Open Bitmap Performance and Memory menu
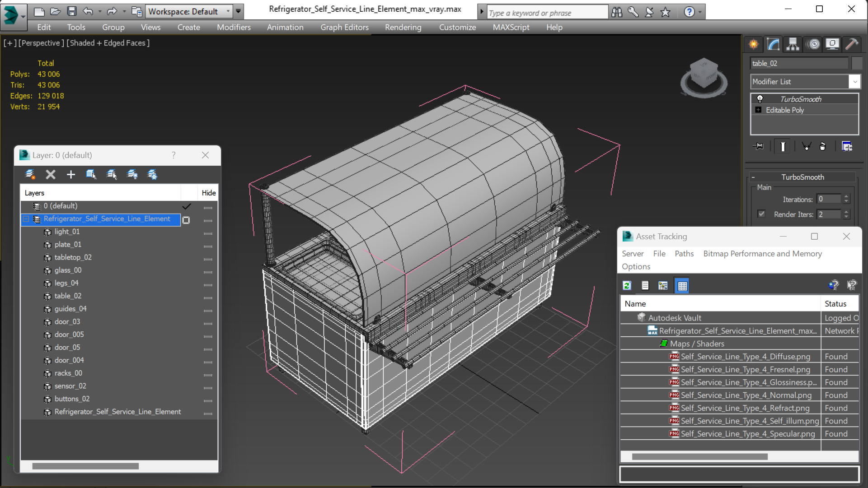Viewport: 868px width, 488px height. tap(762, 254)
